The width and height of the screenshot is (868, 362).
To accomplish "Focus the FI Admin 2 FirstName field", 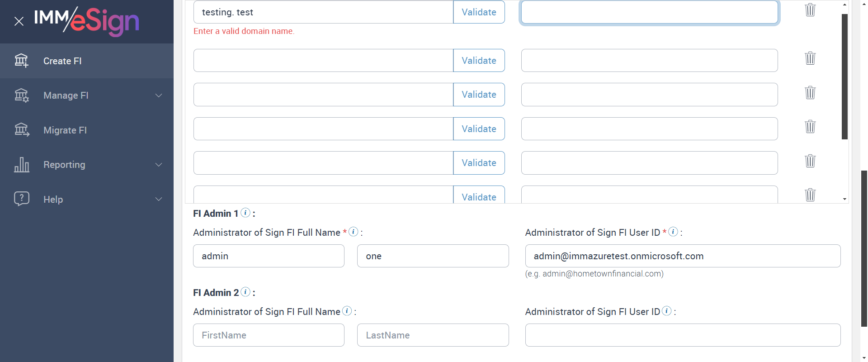I will click(269, 335).
